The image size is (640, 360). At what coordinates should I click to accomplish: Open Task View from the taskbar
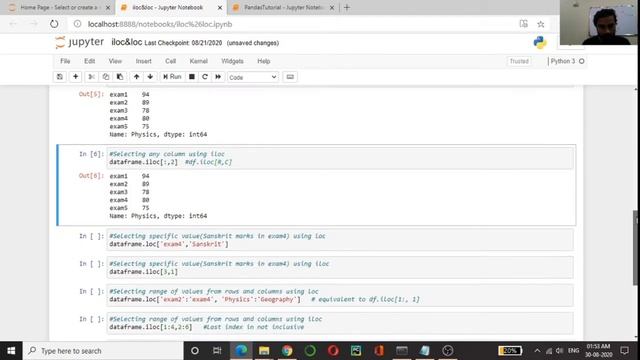click(217, 351)
